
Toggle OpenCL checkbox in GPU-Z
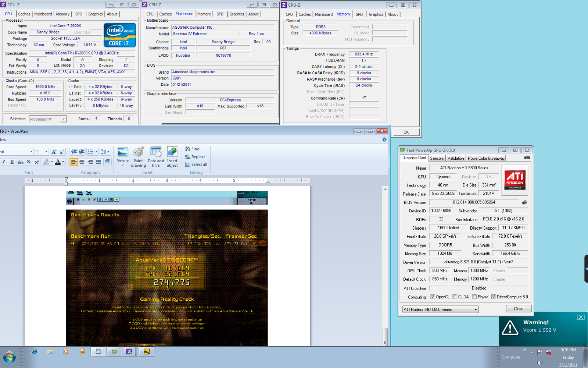pos(433,297)
